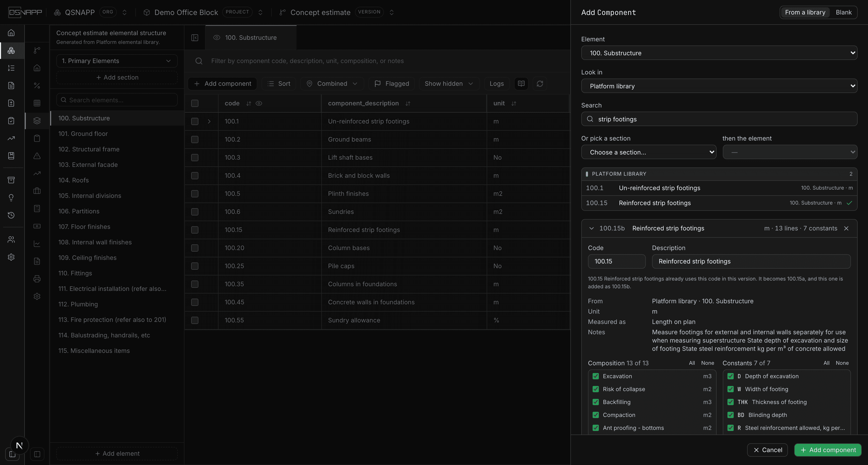The height and width of the screenshot is (465, 868).
Task: Cancel the Add Component panel
Action: point(767,450)
